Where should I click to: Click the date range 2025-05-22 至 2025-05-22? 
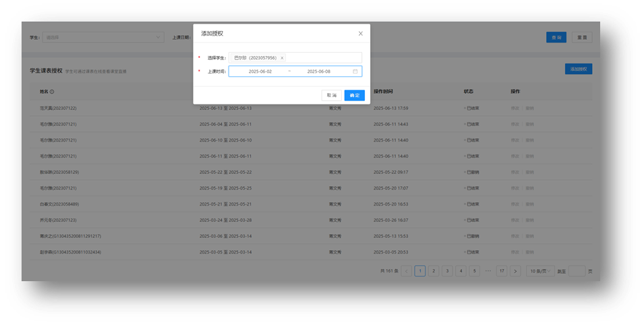225,173
